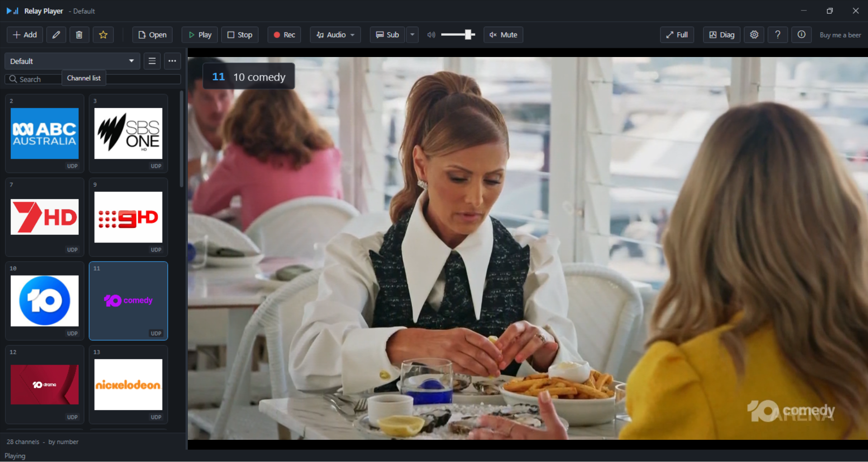This screenshot has width=868, height=462.
Task: Open the Default playlist dropdown
Action: coord(72,61)
